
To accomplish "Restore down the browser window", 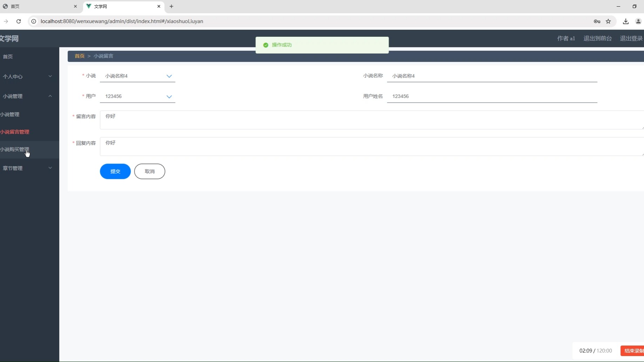I will tap(635, 6).
